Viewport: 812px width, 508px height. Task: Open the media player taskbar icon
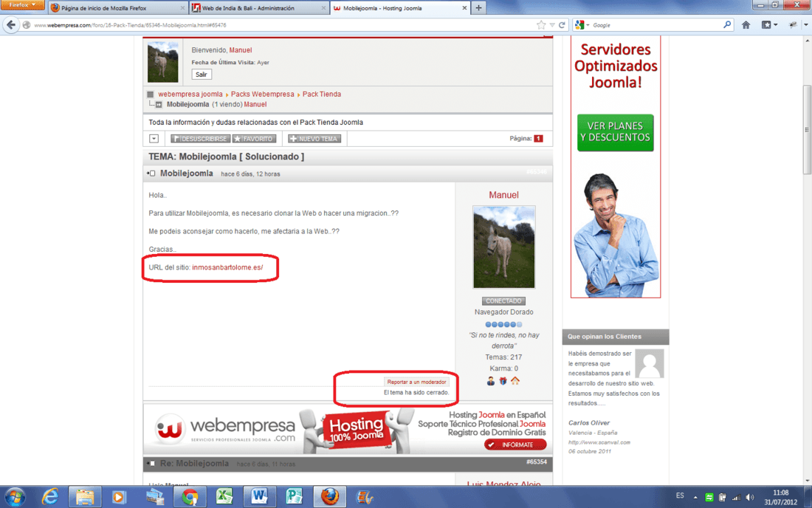(119, 497)
